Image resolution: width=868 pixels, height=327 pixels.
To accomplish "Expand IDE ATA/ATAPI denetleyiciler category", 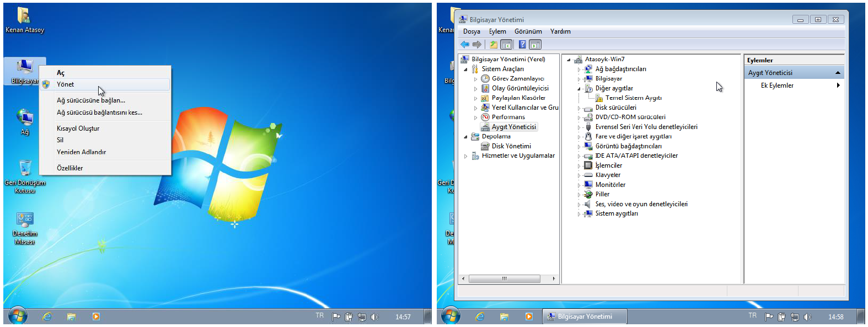I will [578, 156].
